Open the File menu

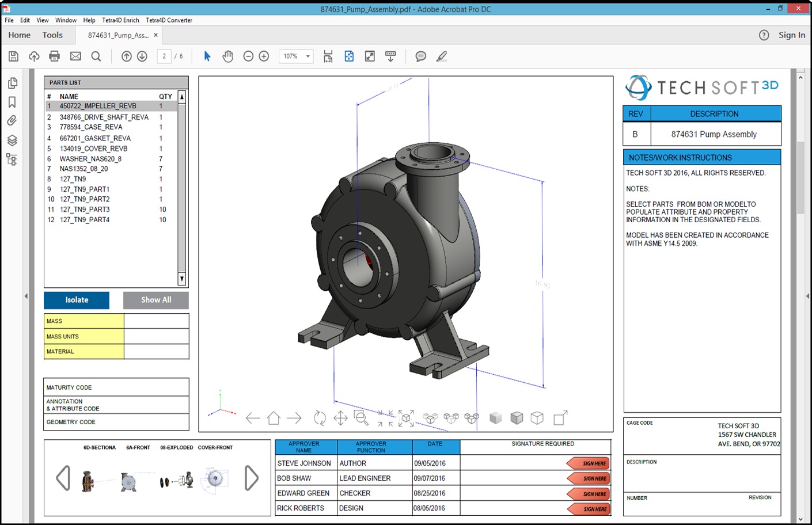(x=9, y=20)
